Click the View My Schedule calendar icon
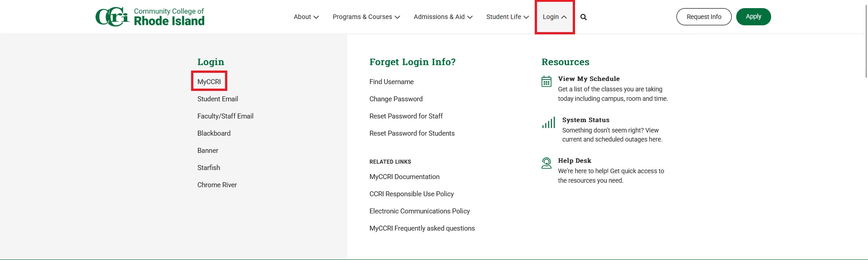 547,81
